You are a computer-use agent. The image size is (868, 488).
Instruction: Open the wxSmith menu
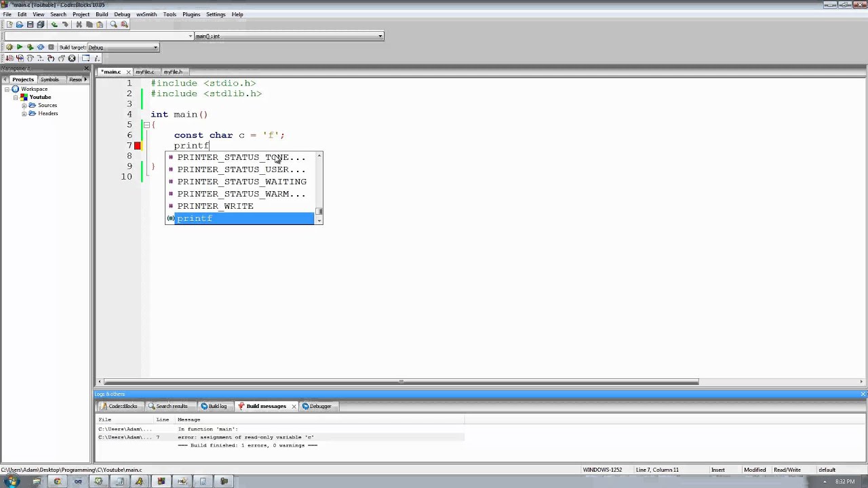point(146,14)
